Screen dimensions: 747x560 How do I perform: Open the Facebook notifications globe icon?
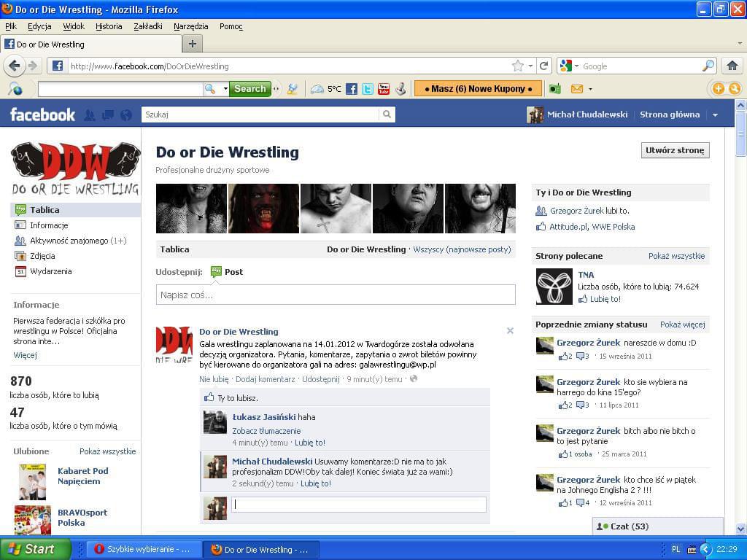pos(126,114)
